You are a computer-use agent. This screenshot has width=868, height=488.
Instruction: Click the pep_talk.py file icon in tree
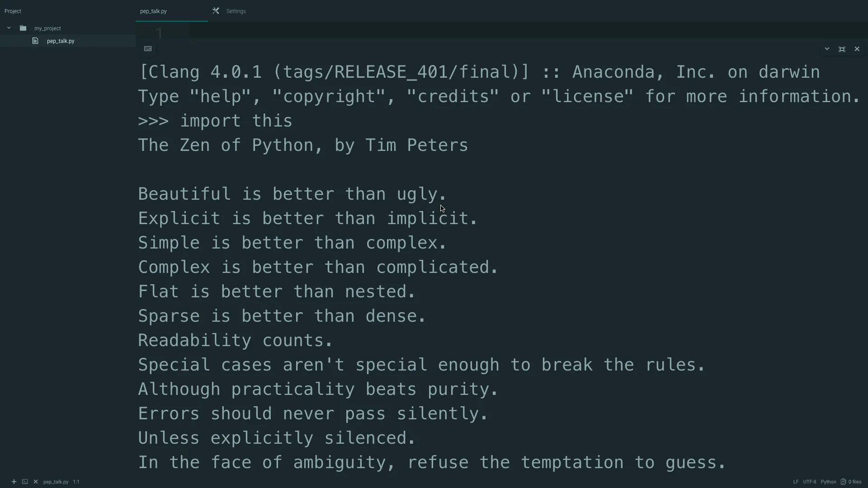click(x=35, y=41)
